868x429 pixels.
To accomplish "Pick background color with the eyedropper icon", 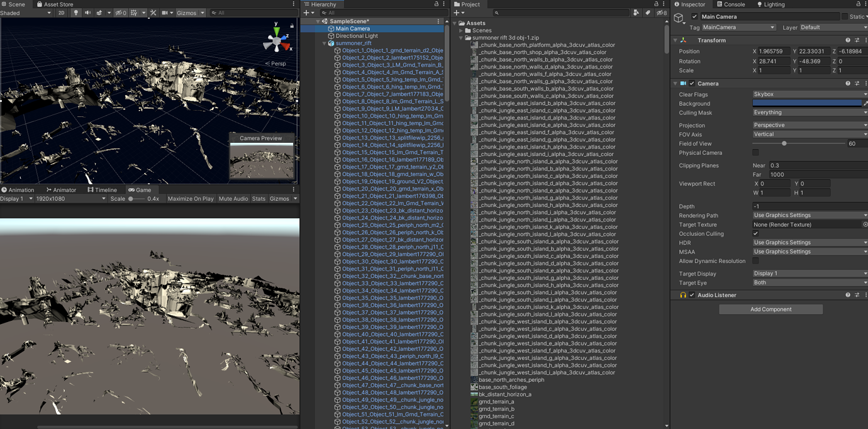I will 865,103.
